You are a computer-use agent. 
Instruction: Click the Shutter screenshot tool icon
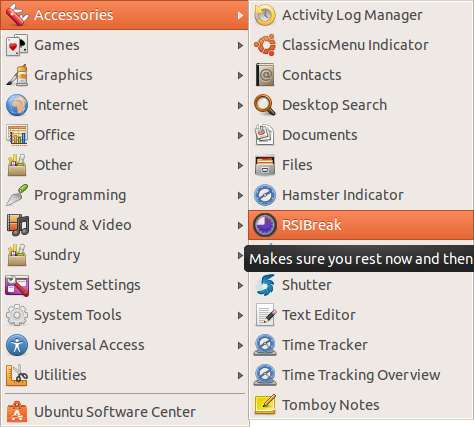click(265, 285)
